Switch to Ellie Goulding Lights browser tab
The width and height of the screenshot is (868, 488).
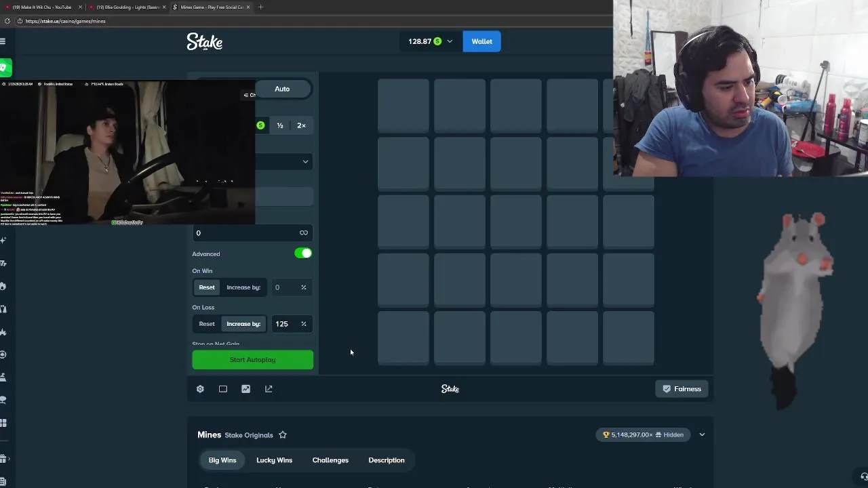point(127,7)
